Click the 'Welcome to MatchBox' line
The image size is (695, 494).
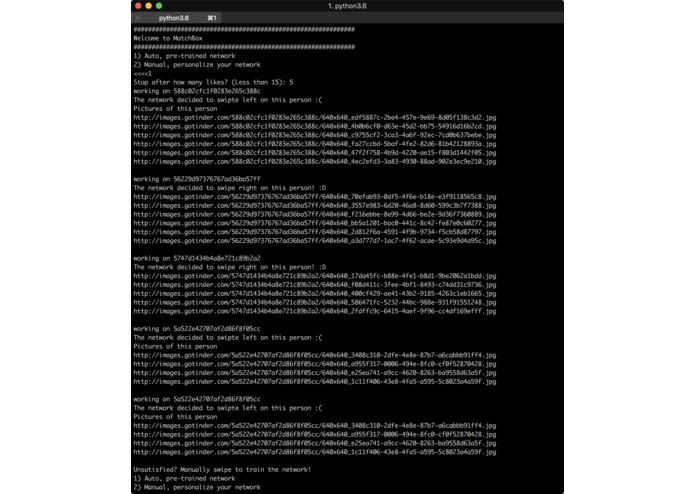[168, 38]
